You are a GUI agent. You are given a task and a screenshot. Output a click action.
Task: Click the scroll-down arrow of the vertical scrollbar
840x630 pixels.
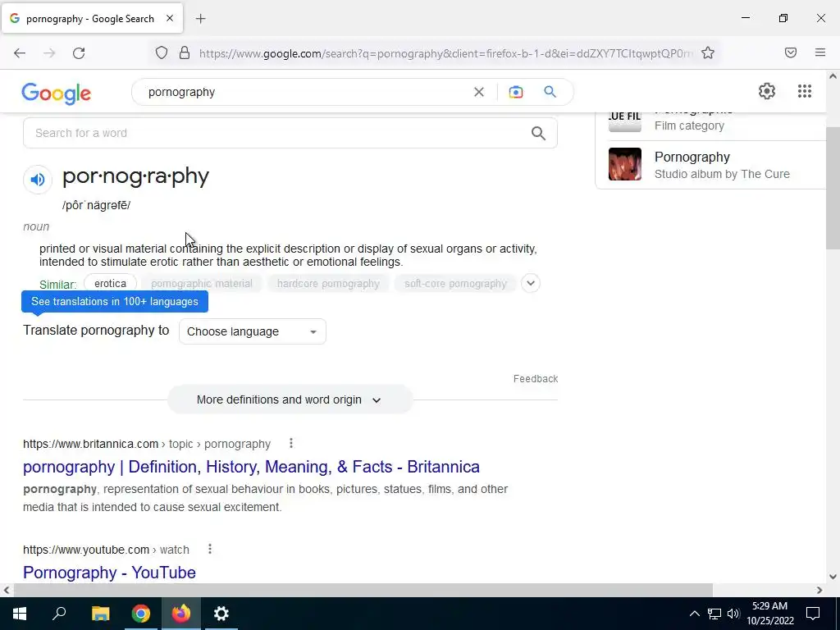833,577
